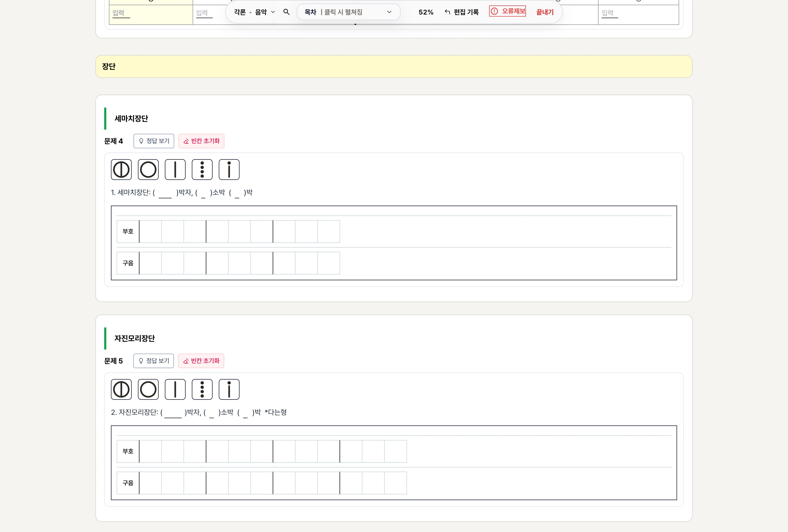Click the 52% zoom level indicator
The image size is (788, 532).
(426, 12)
